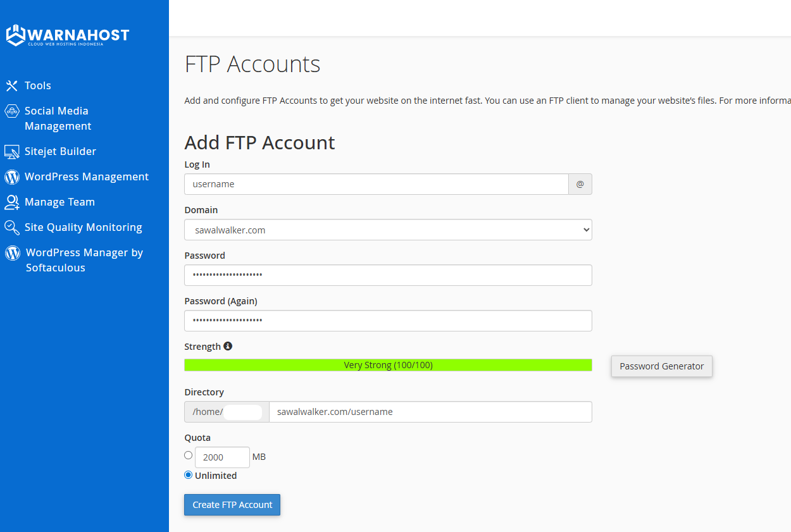Image resolution: width=791 pixels, height=532 pixels.
Task: Open the Manage Team sidebar label
Action: [59, 202]
